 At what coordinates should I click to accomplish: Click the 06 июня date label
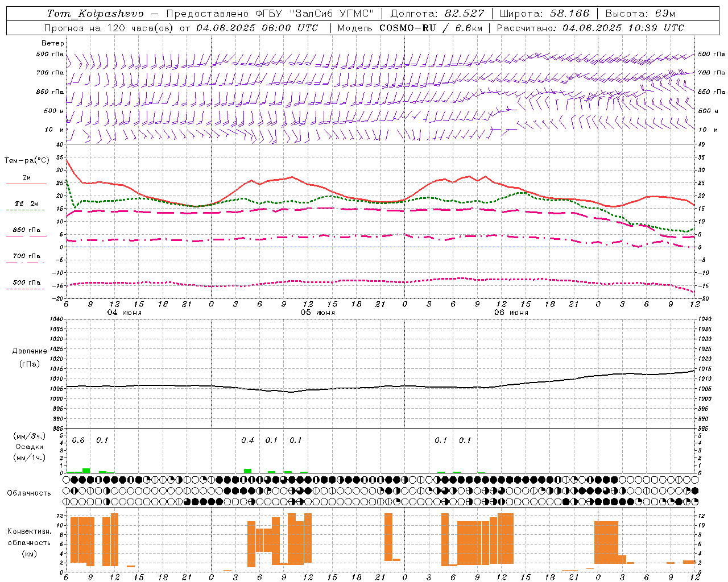click(x=511, y=313)
